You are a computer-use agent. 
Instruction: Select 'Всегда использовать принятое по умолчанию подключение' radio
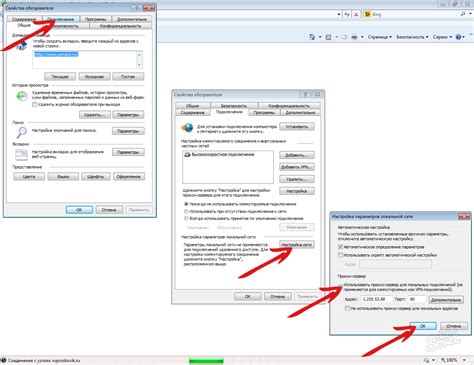pos(186,219)
